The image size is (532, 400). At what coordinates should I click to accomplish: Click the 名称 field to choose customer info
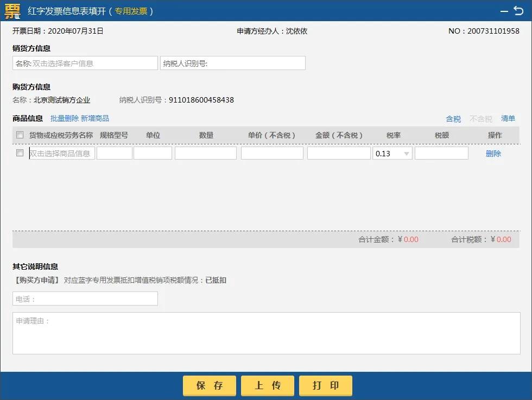(x=85, y=62)
